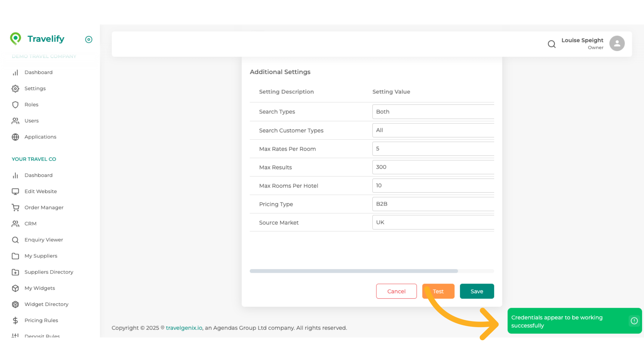The width and height of the screenshot is (644, 362).
Task: Open Enquiry Viewer magnifier icon
Action: coord(15,240)
